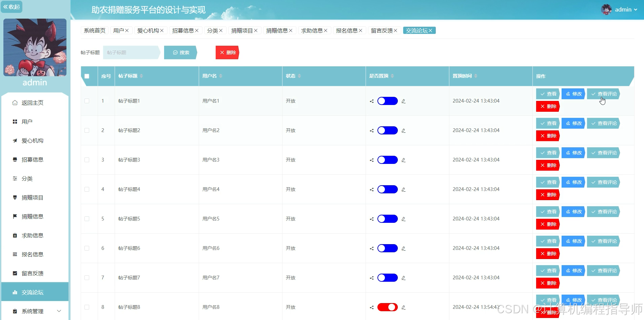Open 交流论坛 bar-chart icon in sidebar
Screen dimensions: 644x320
pyautogui.click(x=15, y=292)
